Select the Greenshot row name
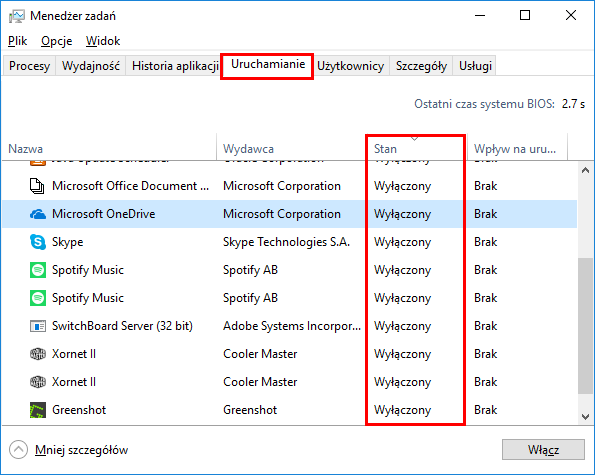Screen dimensions: 595x475 coord(79,410)
